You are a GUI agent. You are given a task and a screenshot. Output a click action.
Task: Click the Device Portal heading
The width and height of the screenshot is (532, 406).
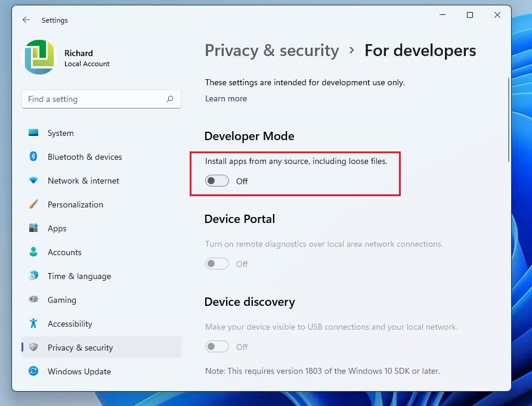click(x=240, y=219)
